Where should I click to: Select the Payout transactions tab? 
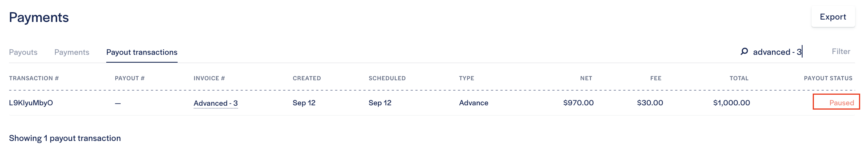142,52
